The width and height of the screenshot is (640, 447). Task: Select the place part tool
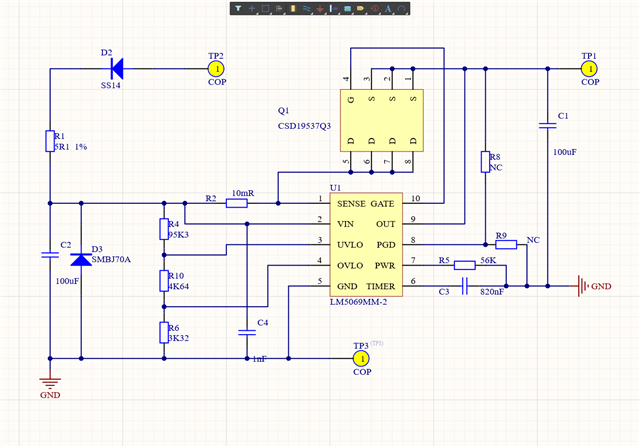293,8
